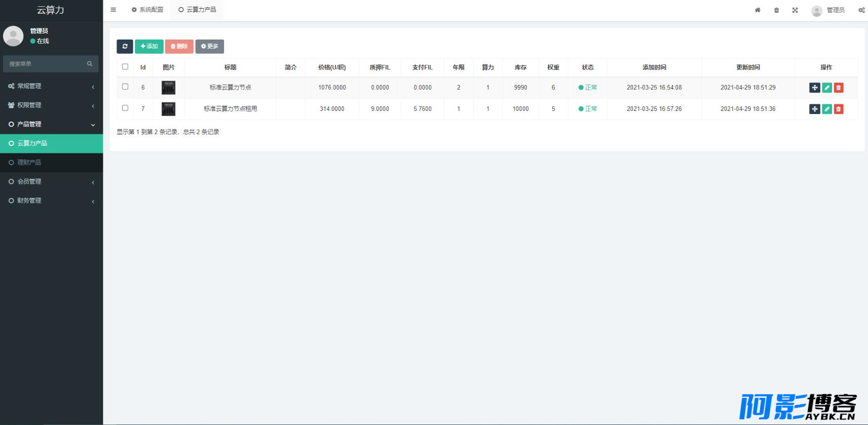Viewport: 868px width, 425px height.
Task: Check the checkbox for row Id 7
Action: coord(125,108)
